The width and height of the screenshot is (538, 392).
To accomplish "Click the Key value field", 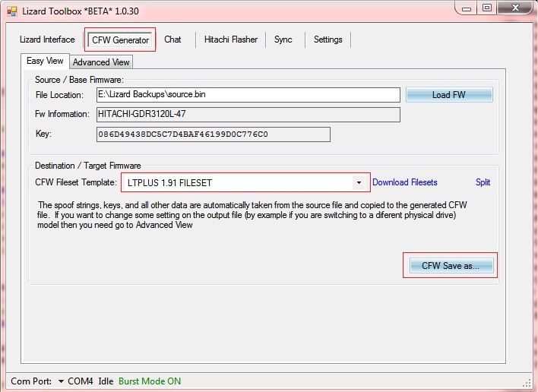I will (213, 134).
